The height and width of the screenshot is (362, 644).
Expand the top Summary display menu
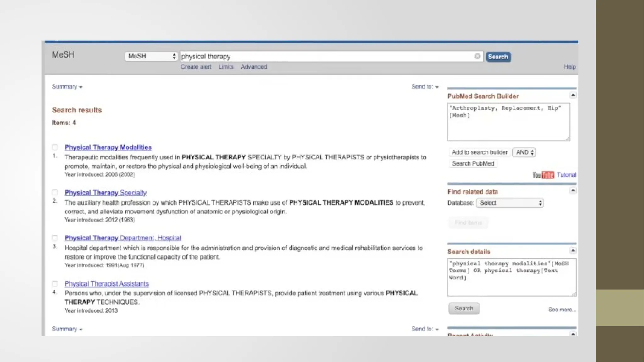point(67,87)
